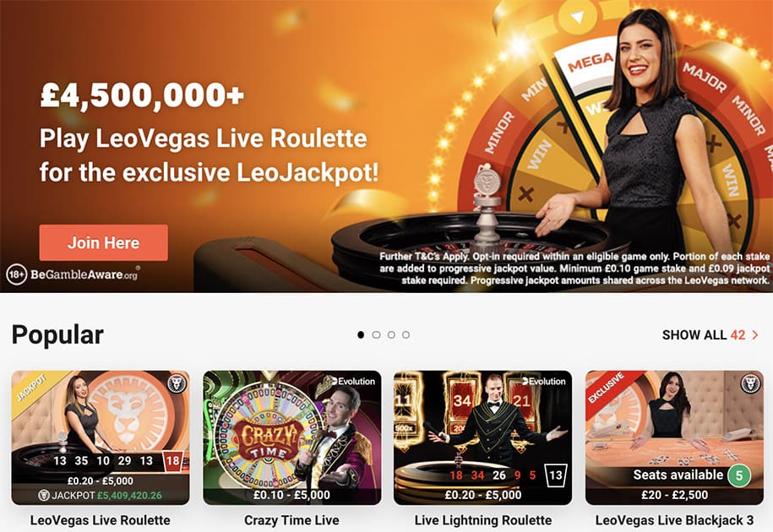
Task: Open the Crazy Time Live game thumbnail
Action: pyautogui.click(x=291, y=438)
